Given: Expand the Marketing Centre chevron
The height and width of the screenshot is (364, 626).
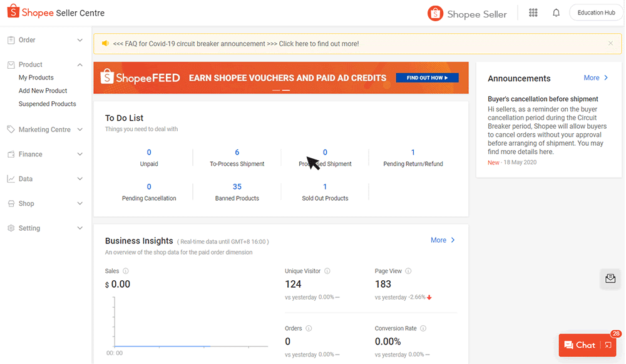Looking at the screenshot, I should (80, 129).
